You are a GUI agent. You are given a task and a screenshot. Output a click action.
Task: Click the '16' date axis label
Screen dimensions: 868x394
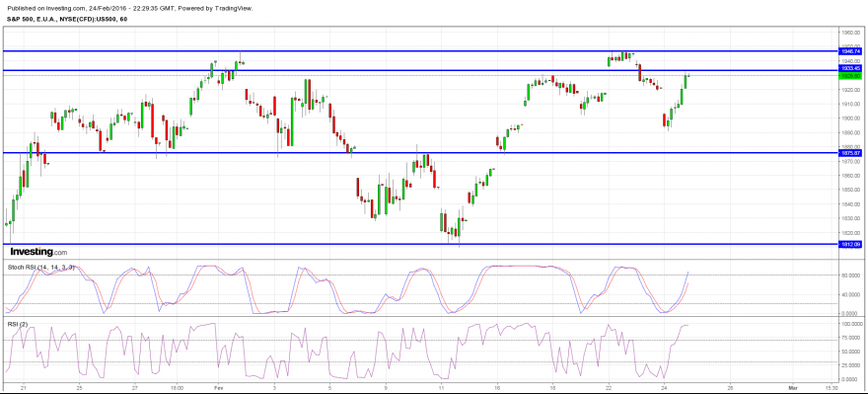click(x=498, y=388)
